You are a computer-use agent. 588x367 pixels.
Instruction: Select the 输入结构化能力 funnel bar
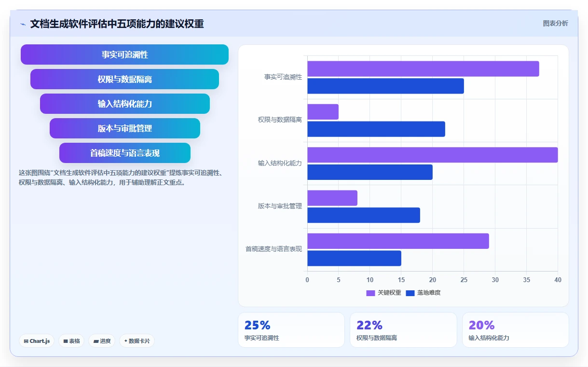coord(124,104)
